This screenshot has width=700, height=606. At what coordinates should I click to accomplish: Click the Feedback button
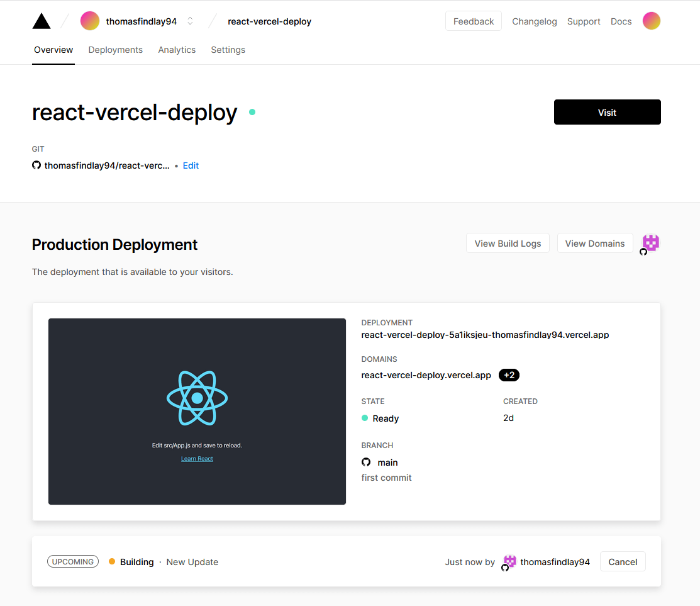473,21
